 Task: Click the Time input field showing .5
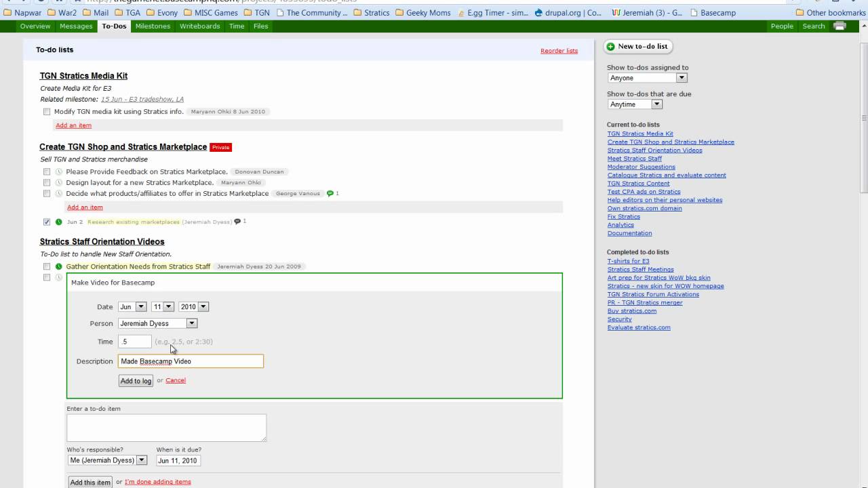tap(135, 342)
